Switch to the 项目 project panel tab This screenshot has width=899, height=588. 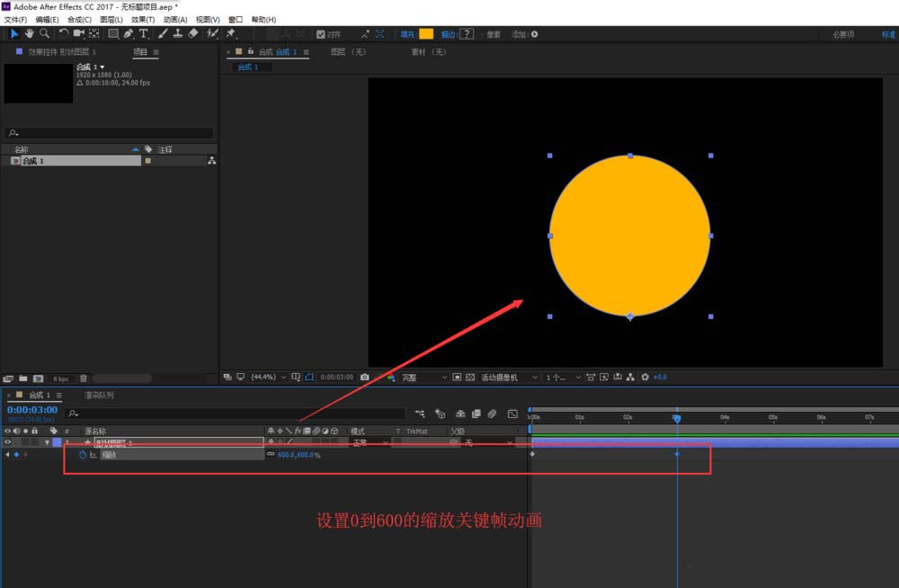coord(140,51)
